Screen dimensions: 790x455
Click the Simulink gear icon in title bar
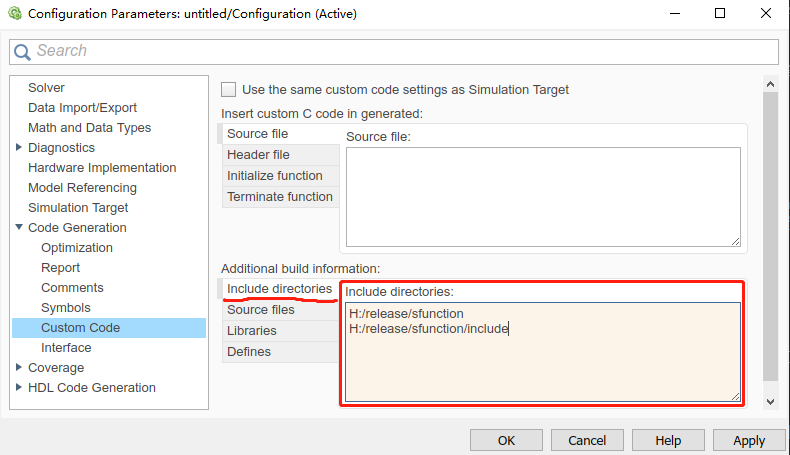(x=14, y=14)
